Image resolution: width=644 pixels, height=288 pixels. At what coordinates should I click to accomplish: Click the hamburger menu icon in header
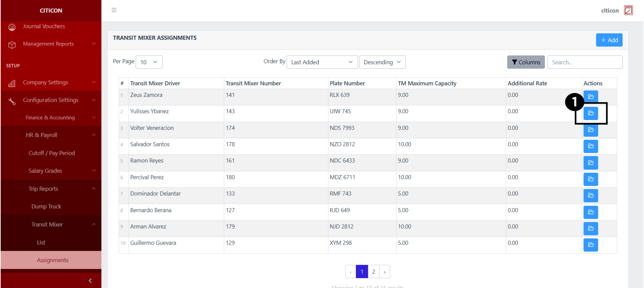114,10
